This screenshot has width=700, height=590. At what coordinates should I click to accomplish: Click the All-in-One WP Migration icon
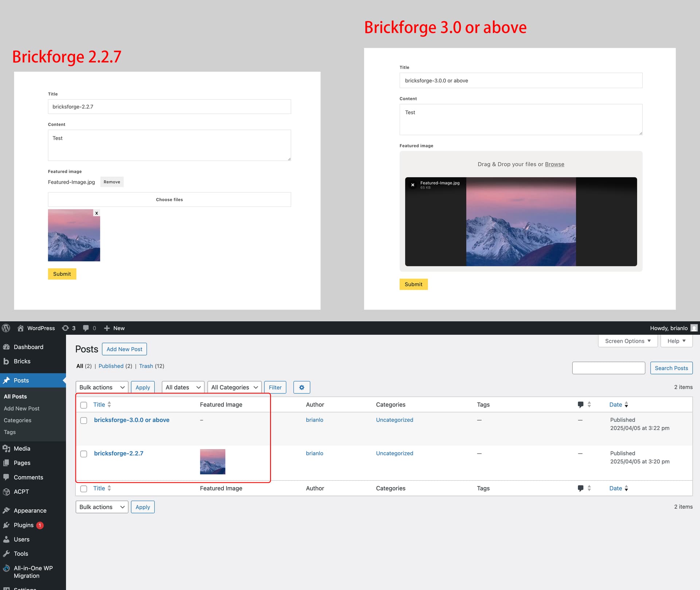[x=6, y=568]
